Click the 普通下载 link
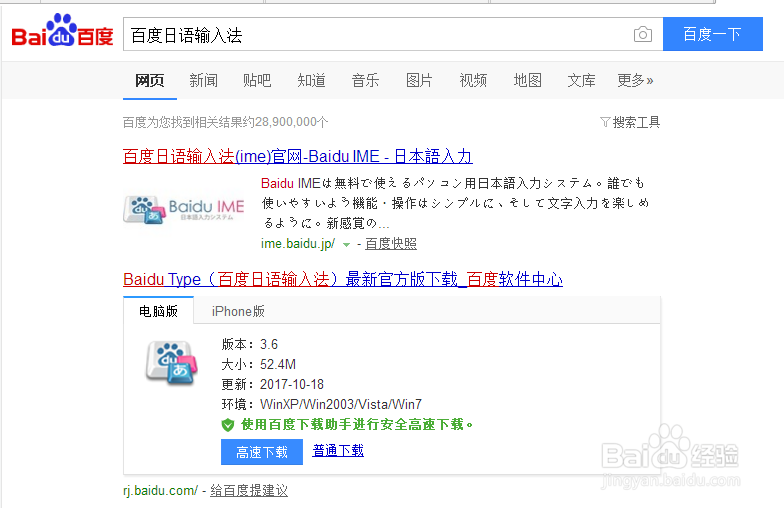784x508 pixels. tap(338, 450)
